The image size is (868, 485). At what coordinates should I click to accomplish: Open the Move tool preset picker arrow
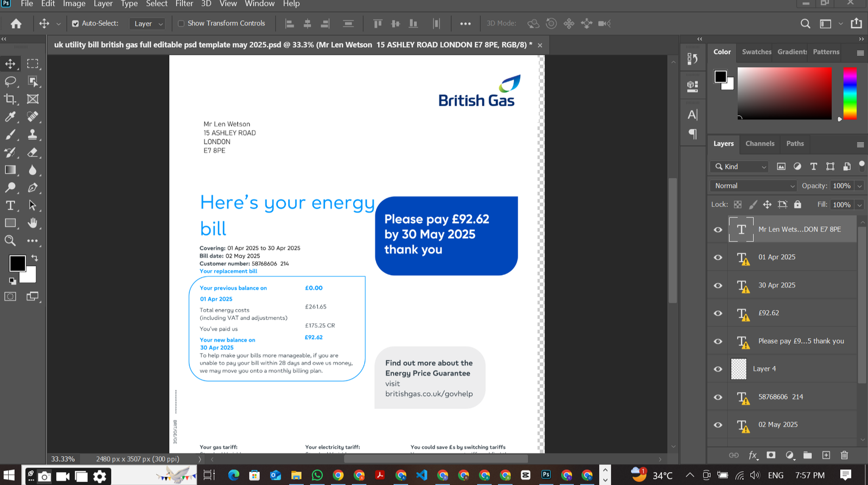point(59,23)
